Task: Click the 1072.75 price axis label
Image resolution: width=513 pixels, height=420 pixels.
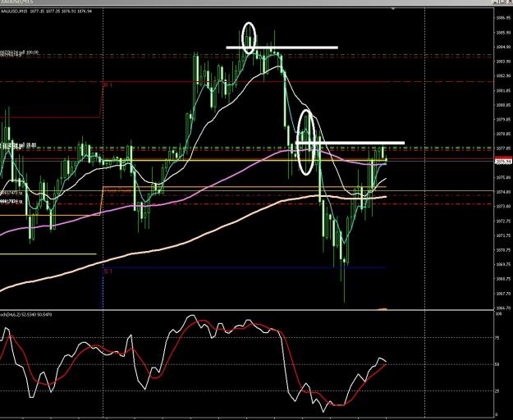Action: (503, 221)
